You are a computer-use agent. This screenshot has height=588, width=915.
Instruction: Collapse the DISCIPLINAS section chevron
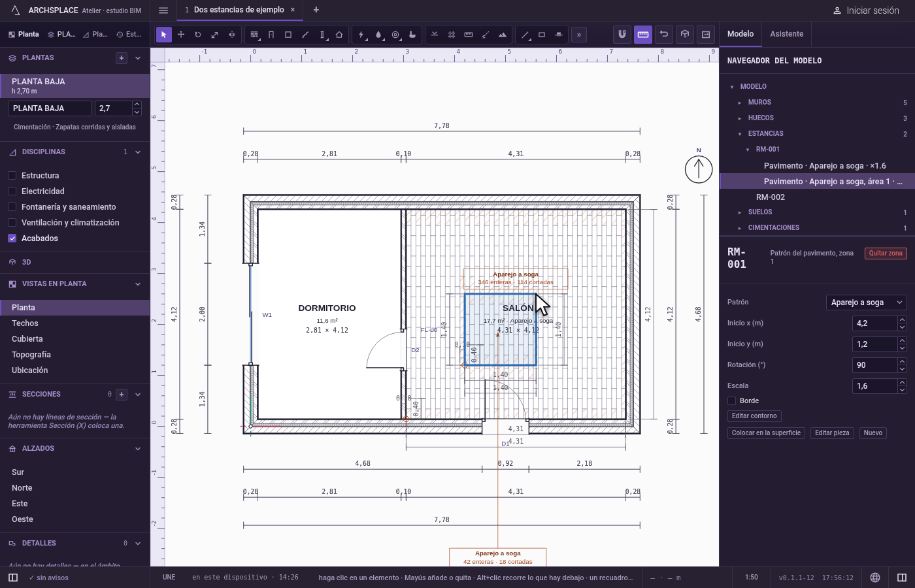[x=138, y=152]
